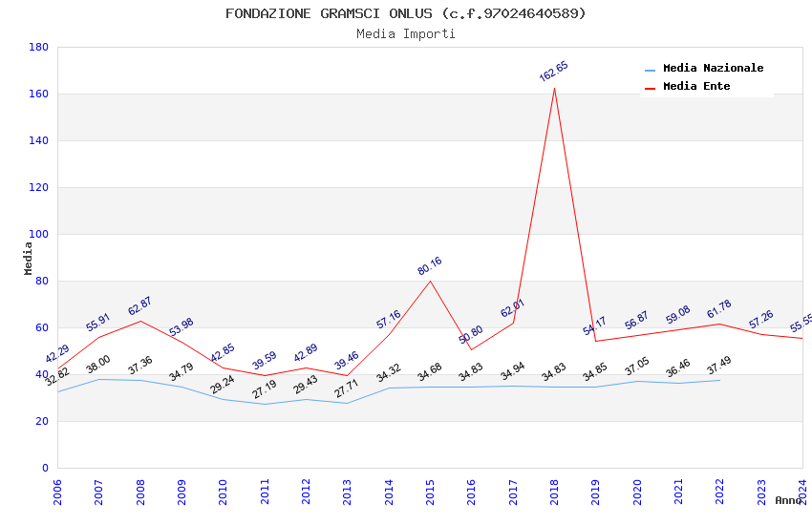This screenshot has height=525, width=812.
Task: Click the red Media Ente legend swatch
Action: pyautogui.click(x=650, y=88)
